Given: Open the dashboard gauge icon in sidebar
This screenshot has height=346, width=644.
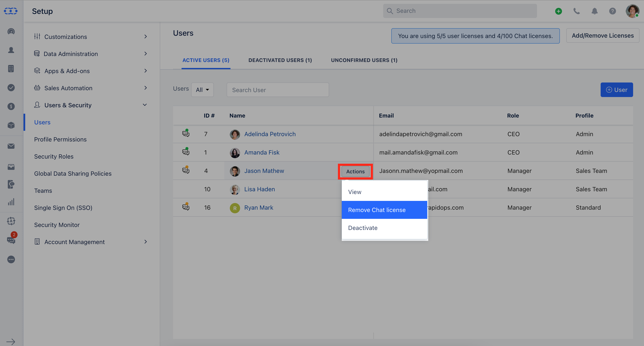Looking at the screenshot, I should click(x=11, y=31).
